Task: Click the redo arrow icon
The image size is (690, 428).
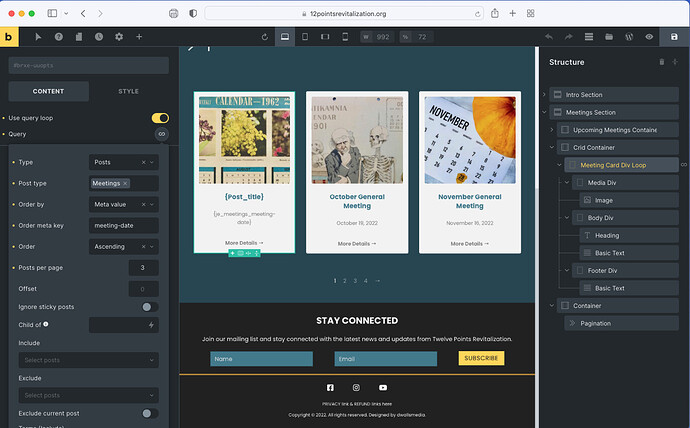Action: pos(569,37)
